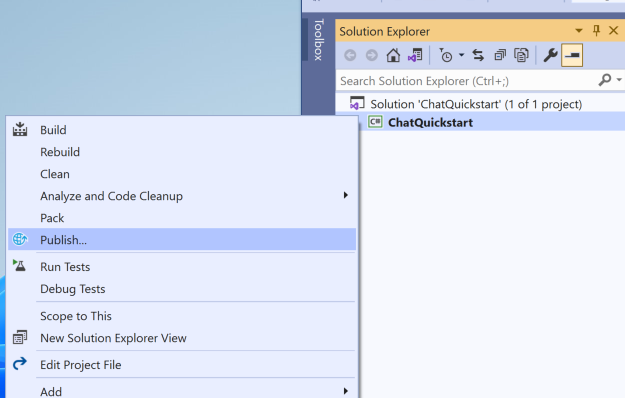Image resolution: width=625 pixels, height=398 pixels.
Task: Go to Home in Solution Explorer toolbar
Action: [x=393, y=55]
